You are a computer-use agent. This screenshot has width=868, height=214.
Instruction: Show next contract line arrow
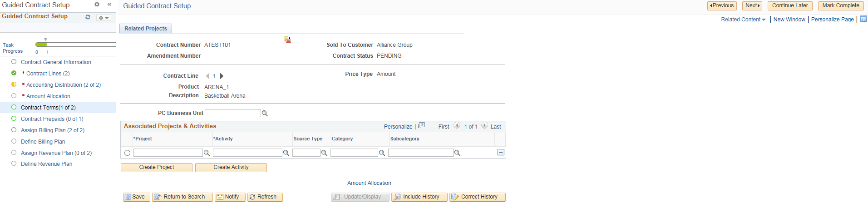222,76
